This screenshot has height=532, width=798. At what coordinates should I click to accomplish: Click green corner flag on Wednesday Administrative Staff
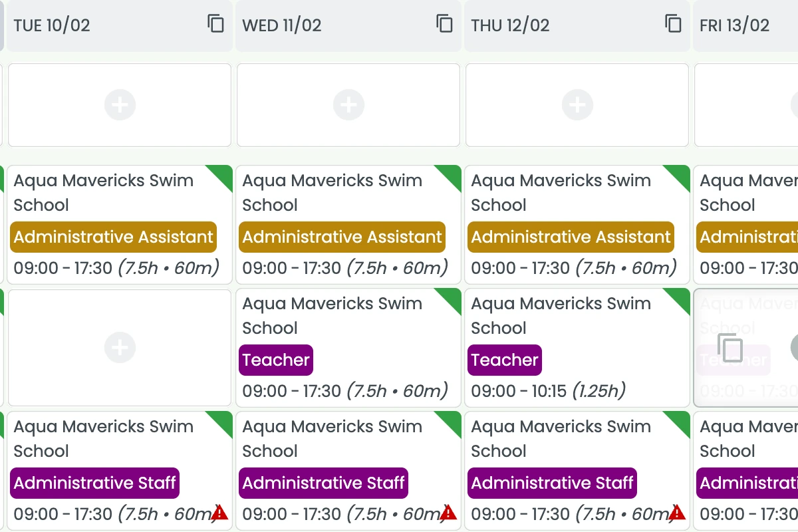point(451,422)
